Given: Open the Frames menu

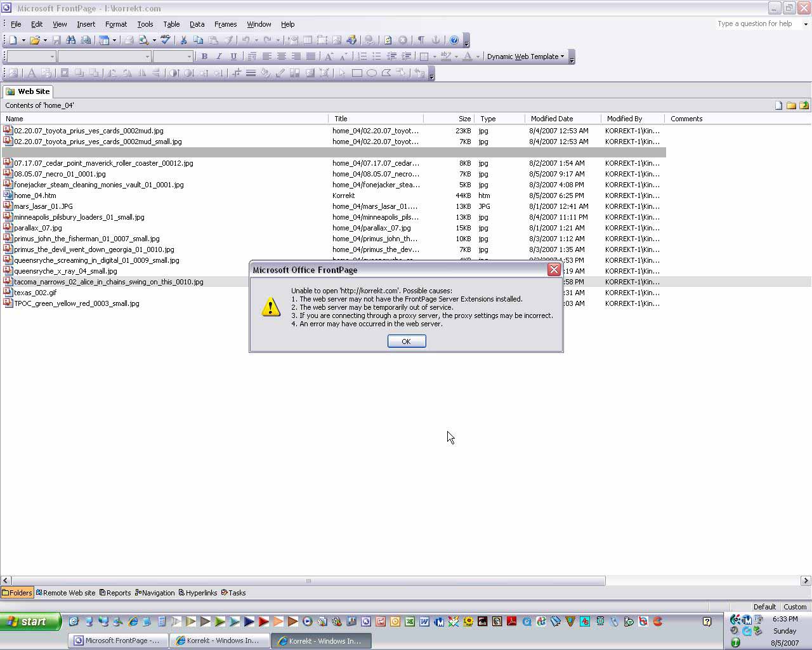Looking at the screenshot, I should pyautogui.click(x=225, y=24).
